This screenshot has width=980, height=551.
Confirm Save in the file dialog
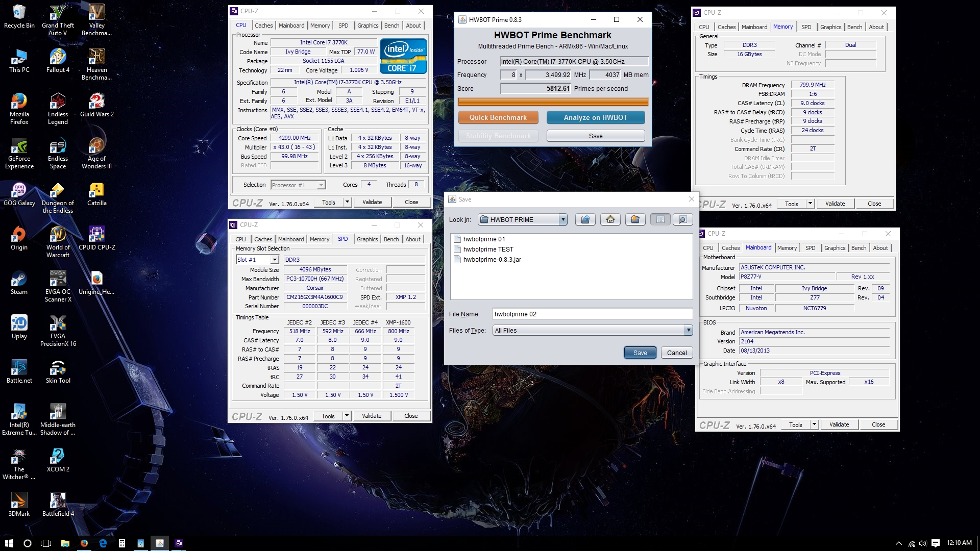(x=640, y=353)
